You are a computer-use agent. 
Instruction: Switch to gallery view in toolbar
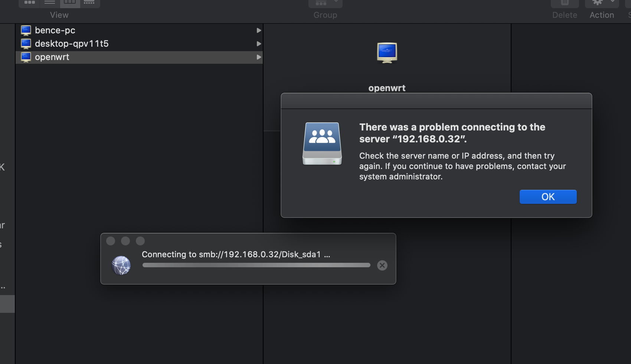[x=89, y=3]
